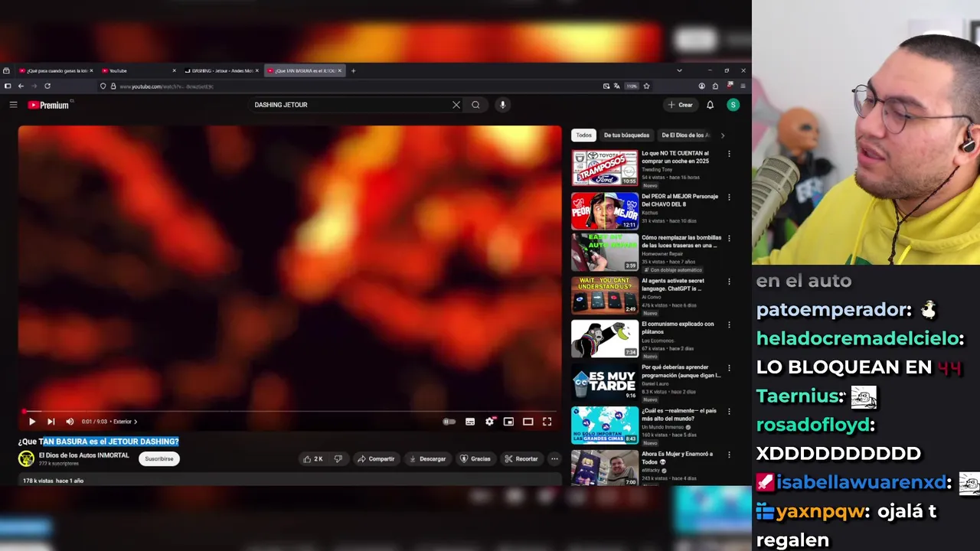980x551 pixels.
Task: Open the YouTube guide hamburger menu
Action: tap(13, 105)
